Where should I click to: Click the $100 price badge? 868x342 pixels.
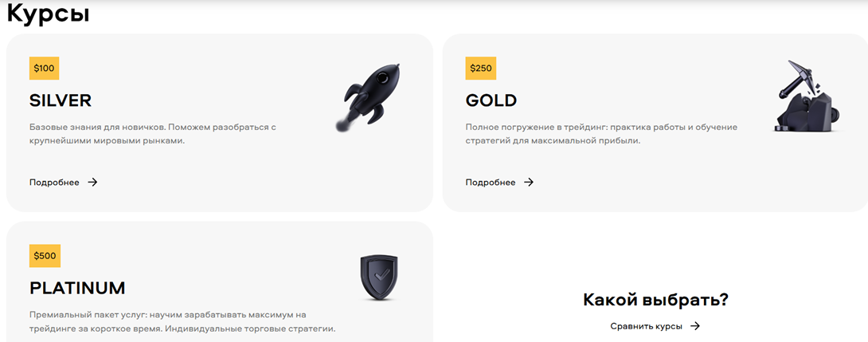45,69
